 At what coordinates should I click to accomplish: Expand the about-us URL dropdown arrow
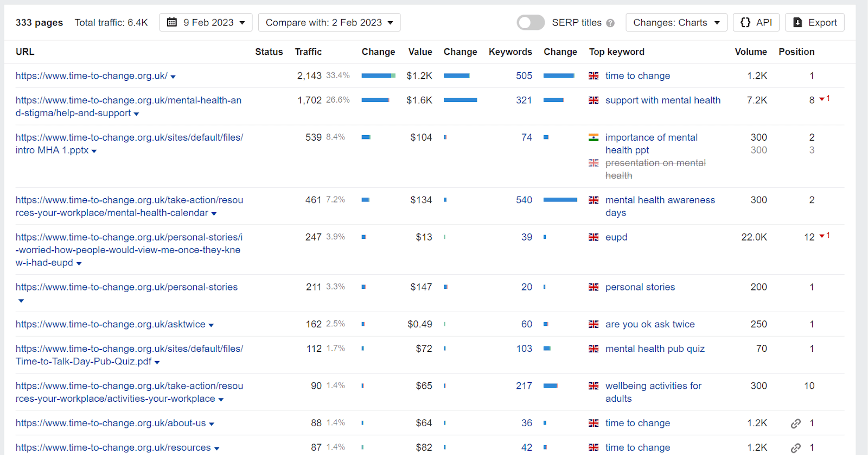point(212,424)
